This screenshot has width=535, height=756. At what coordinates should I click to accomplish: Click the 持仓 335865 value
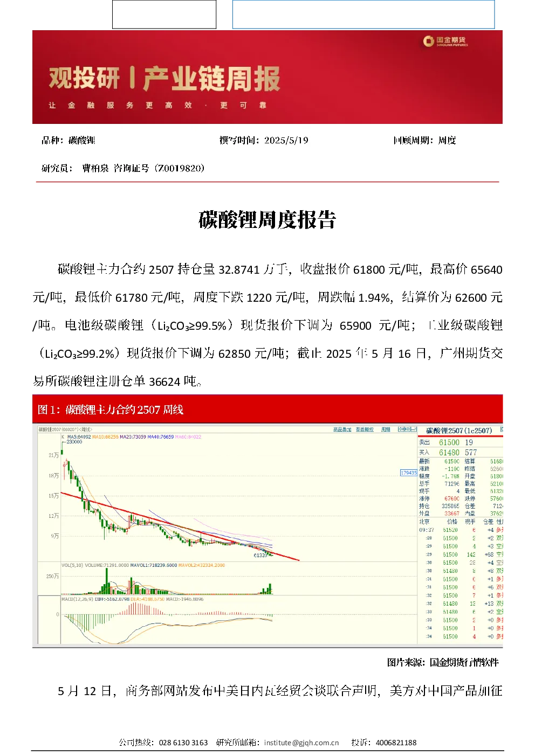click(x=450, y=507)
